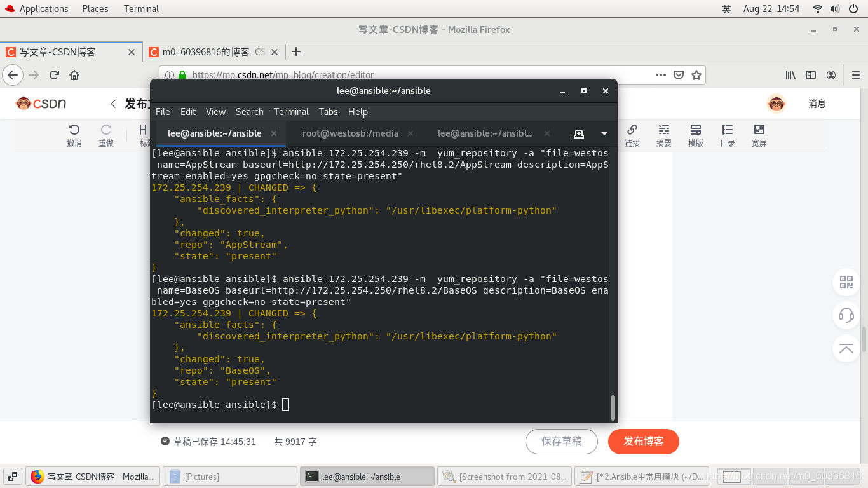
Task: Click the 消息 messages link
Action: coord(817,104)
